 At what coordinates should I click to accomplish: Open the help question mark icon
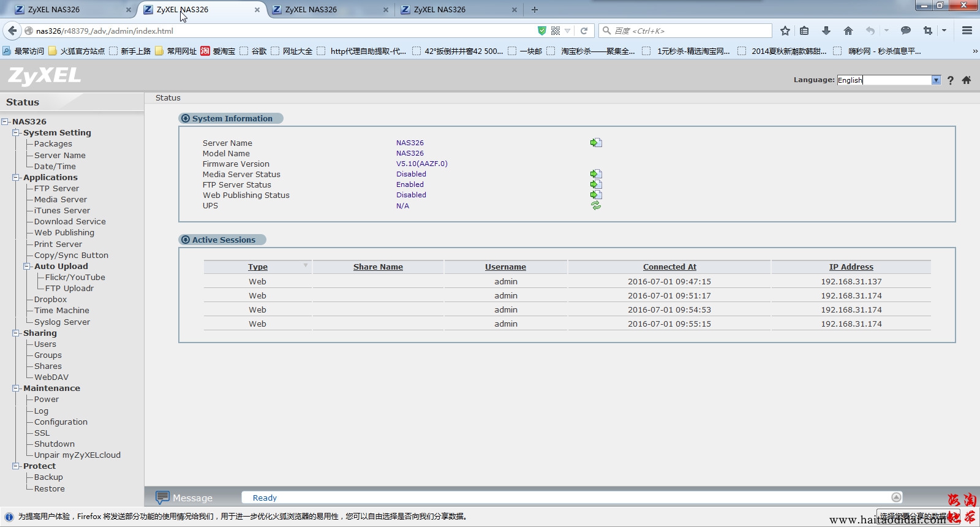tap(950, 80)
